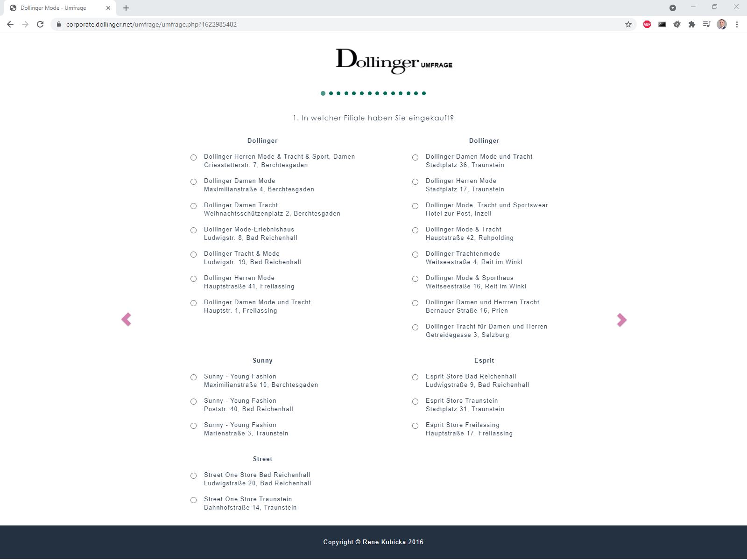Screen dimensions: 747x560
Task: Select Dollinger Damen Mode Maximilianstraße 4 option
Action: (193, 182)
